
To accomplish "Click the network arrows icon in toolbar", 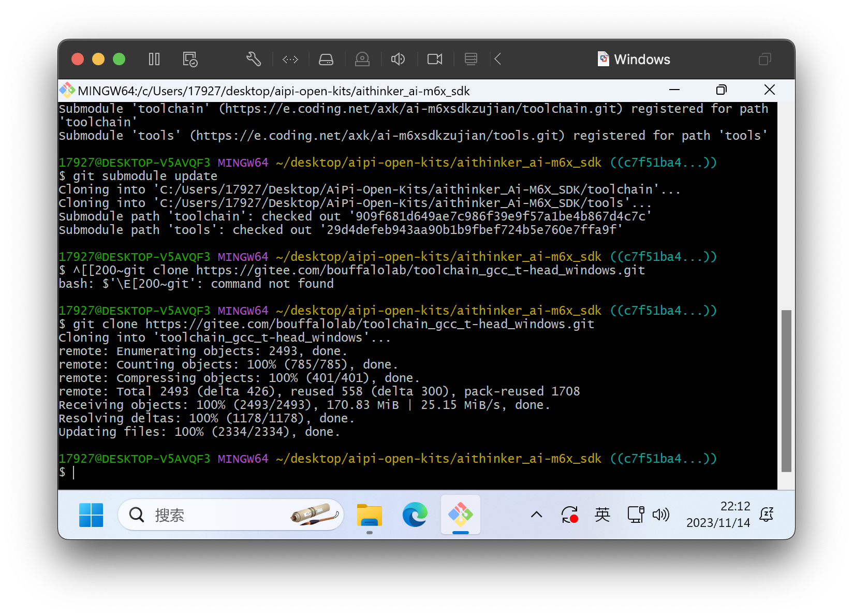I will (290, 60).
